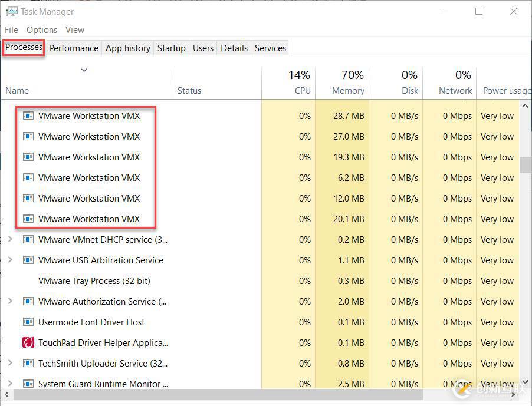Switch to the Processes tab
Screen dimensions: 532x406
click(x=24, y=47)
